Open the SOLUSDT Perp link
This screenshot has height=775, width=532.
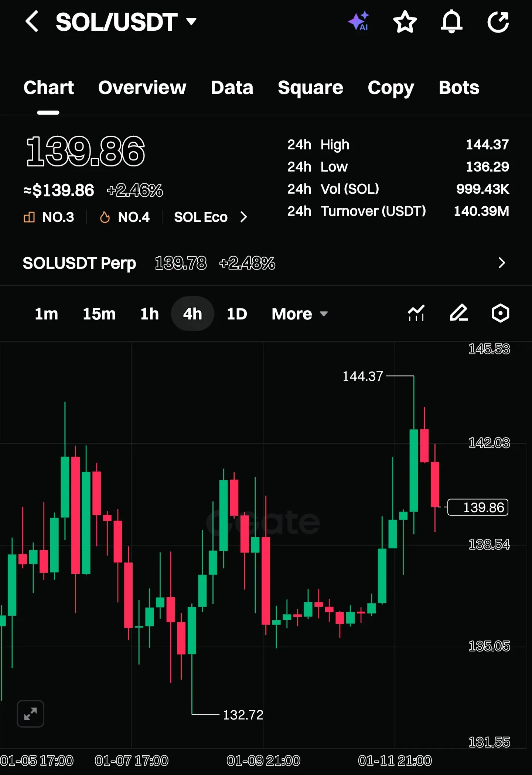[79, 263]
